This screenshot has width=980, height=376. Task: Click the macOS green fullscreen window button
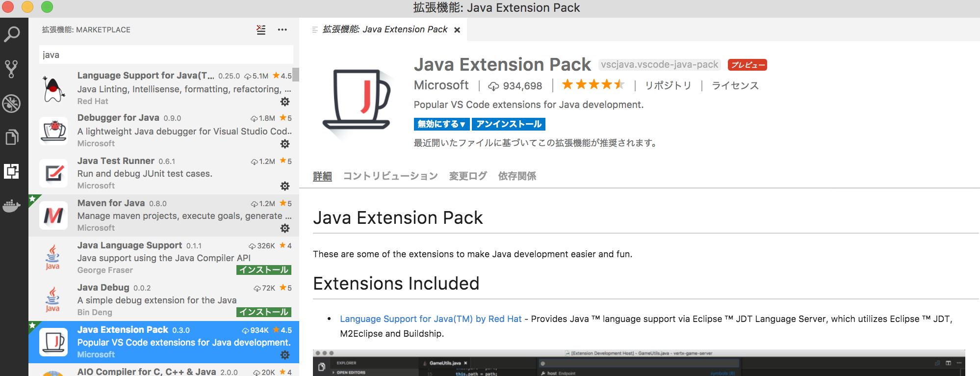[x=47, y=7]
